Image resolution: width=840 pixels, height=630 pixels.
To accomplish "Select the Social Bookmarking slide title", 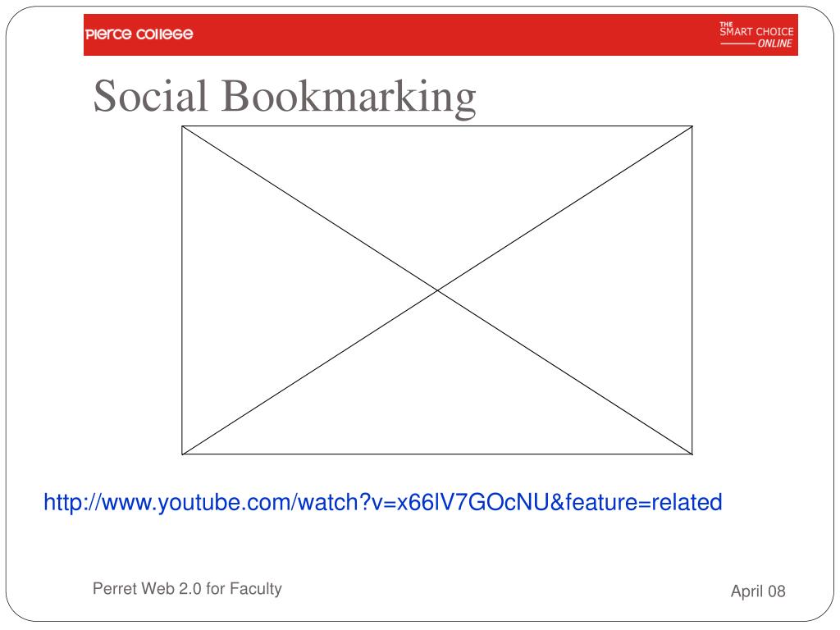I will pyautogui.click(x=285, y=97).
